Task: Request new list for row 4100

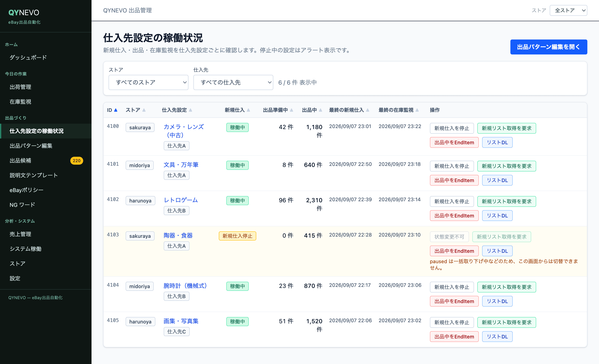Action: tap(507, 128)
